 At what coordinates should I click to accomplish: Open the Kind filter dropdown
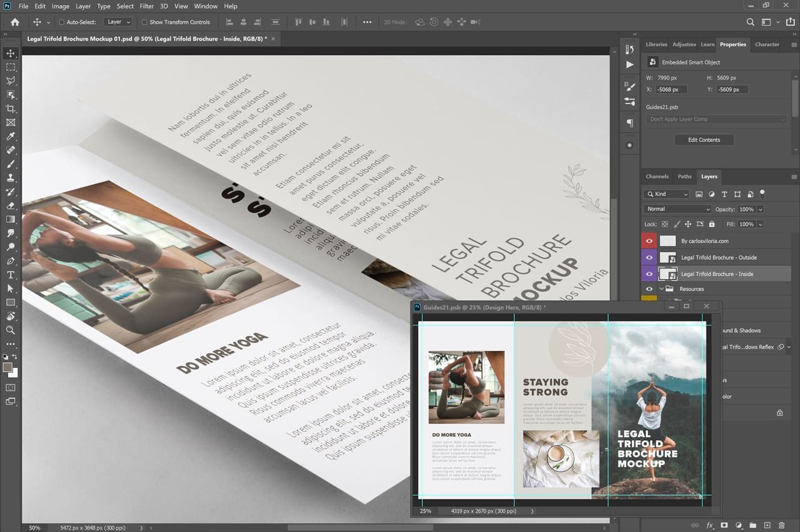click(667, 194)
